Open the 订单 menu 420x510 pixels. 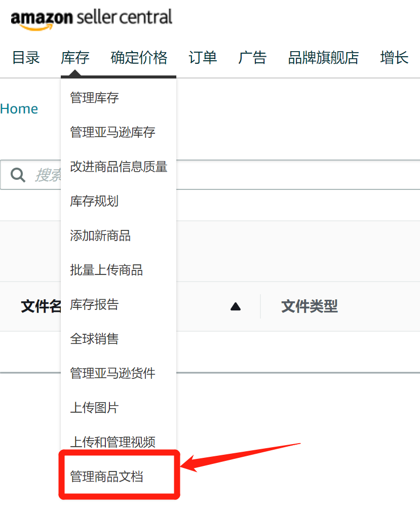[203, 58]
